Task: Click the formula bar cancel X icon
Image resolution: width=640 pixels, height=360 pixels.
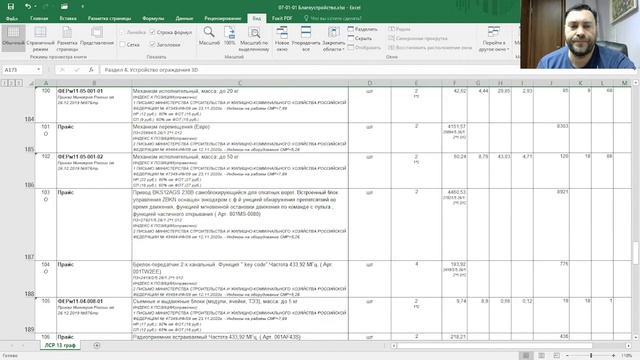Action: pos(62,70)
